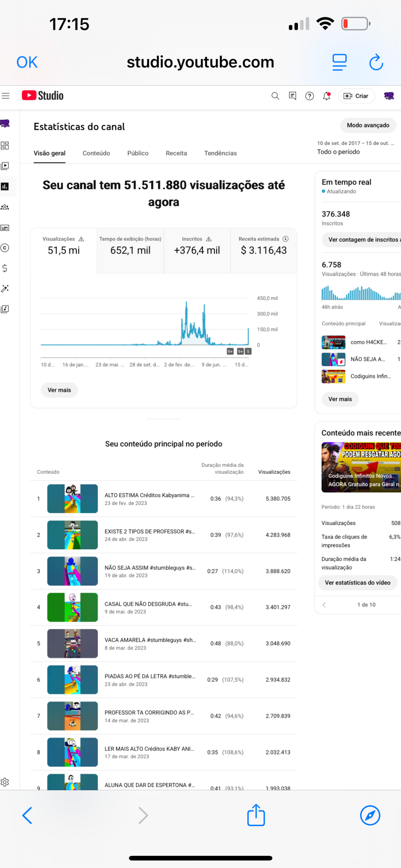The width and height of the screenshot is (401, 868).
Task: Open EXISTE 2 TIPOS DE PROFESSOR video row
Action: pyautogui.click(x=164, y=535)
